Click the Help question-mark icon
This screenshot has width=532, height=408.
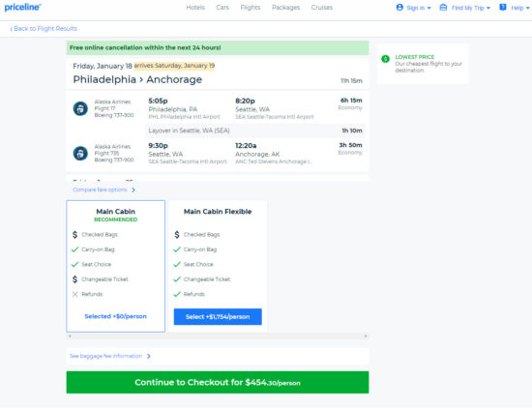[503, 7]
